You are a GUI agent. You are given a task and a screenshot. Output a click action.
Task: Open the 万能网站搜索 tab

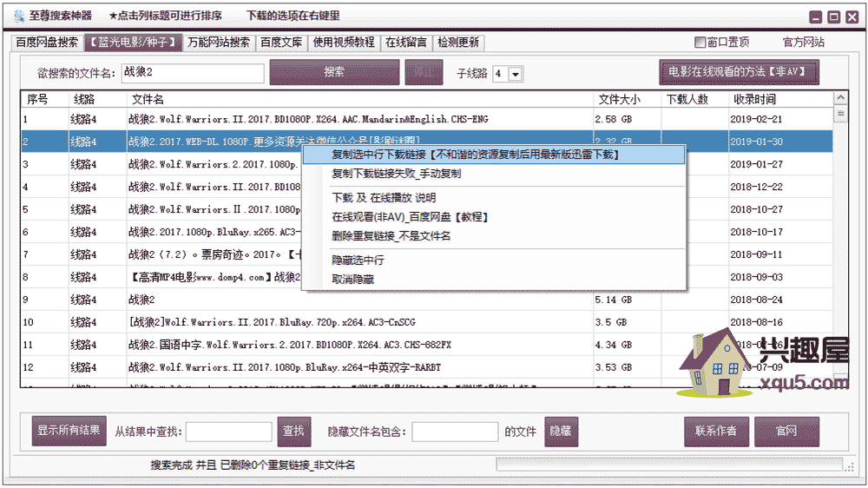click(x=219, y=42)
